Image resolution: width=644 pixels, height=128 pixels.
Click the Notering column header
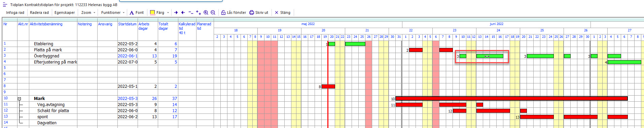85,24
